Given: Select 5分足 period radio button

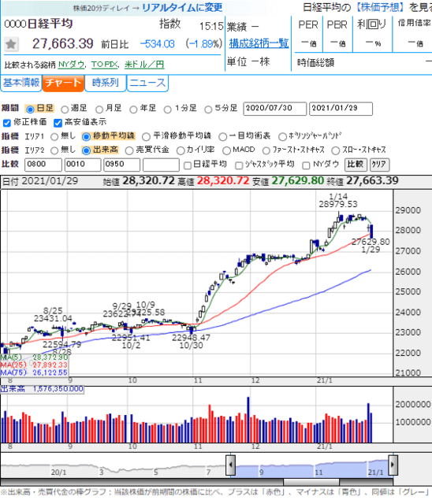Looking at the screenshot, I should [208, 109].
